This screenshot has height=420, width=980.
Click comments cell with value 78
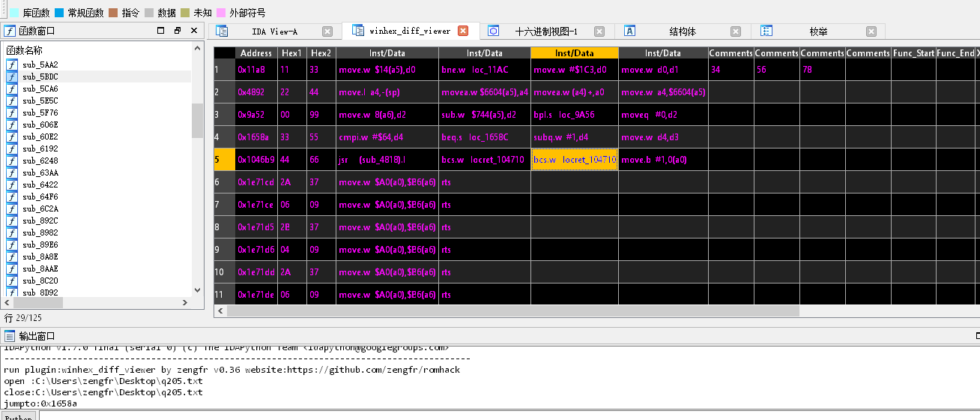(823, 70)
